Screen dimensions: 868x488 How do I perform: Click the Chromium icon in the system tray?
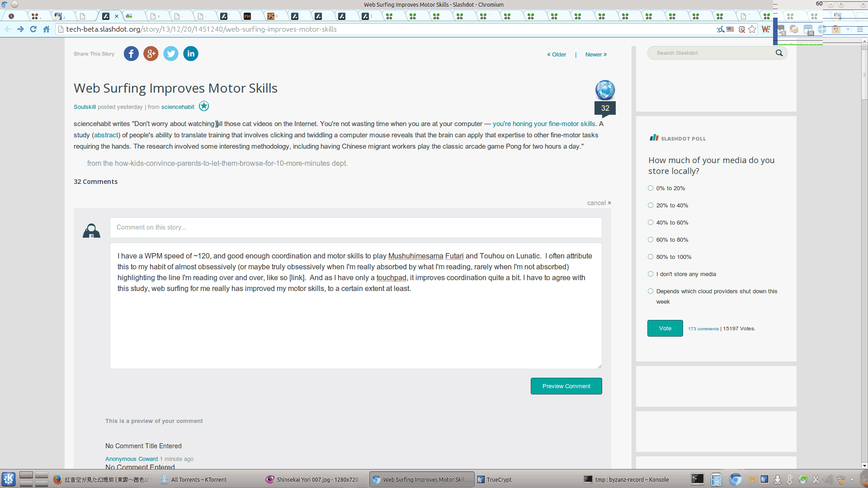click(x=736, y=479)
